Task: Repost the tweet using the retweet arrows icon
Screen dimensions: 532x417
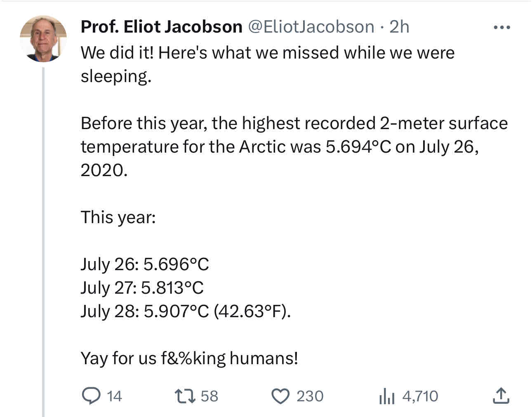Action: [x=184, y=396]
